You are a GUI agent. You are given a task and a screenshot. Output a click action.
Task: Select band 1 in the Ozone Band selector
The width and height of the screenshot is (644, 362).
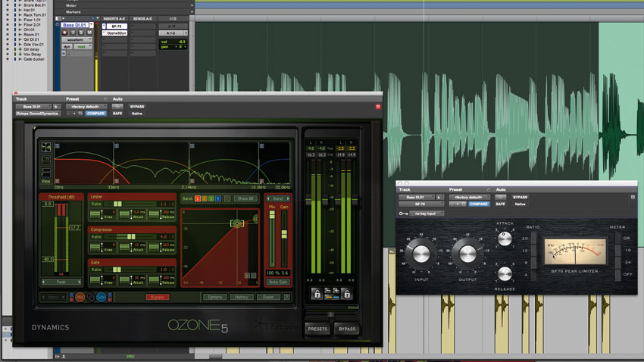(x=198, y=198)
